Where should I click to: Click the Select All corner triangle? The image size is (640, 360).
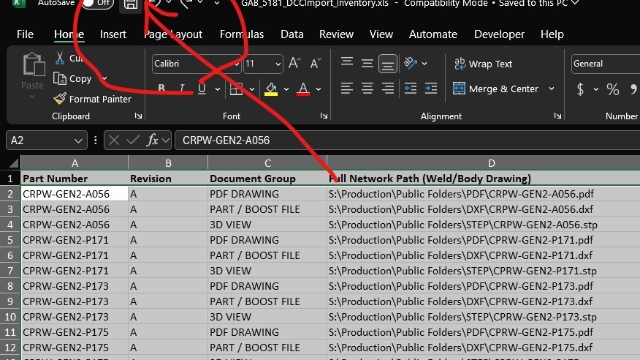13,164
